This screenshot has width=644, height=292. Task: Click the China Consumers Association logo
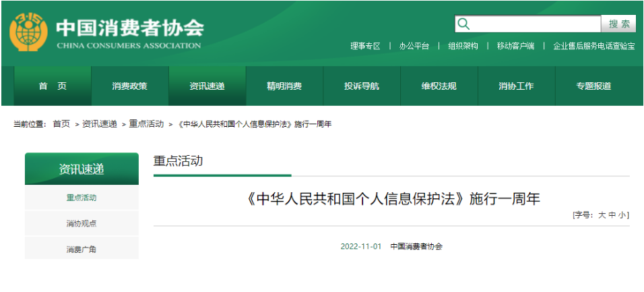[x=28, y=32]
